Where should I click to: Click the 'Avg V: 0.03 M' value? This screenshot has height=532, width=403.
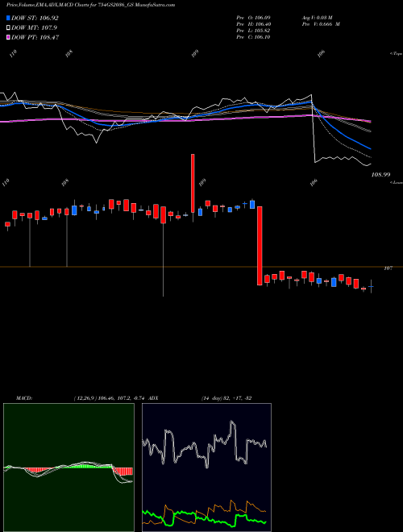(x=316, y=17)
